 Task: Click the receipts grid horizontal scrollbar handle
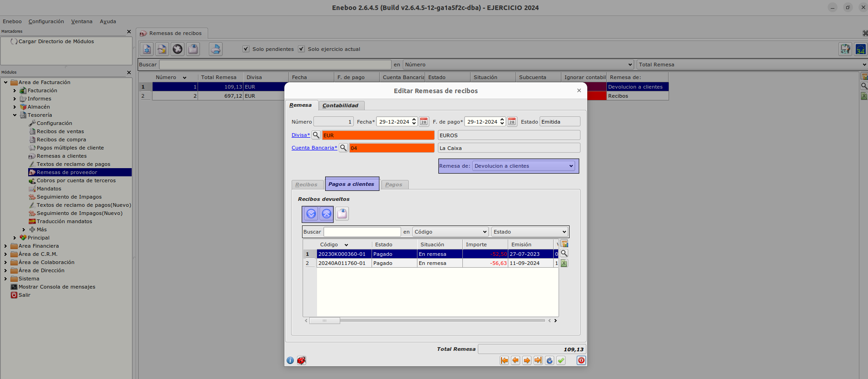click(324, 320)
